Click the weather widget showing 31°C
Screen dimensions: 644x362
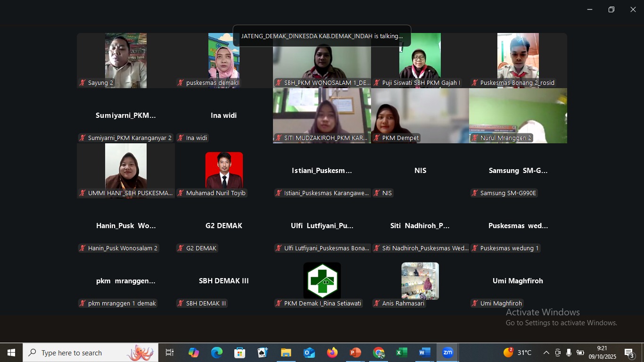(518, 353)
